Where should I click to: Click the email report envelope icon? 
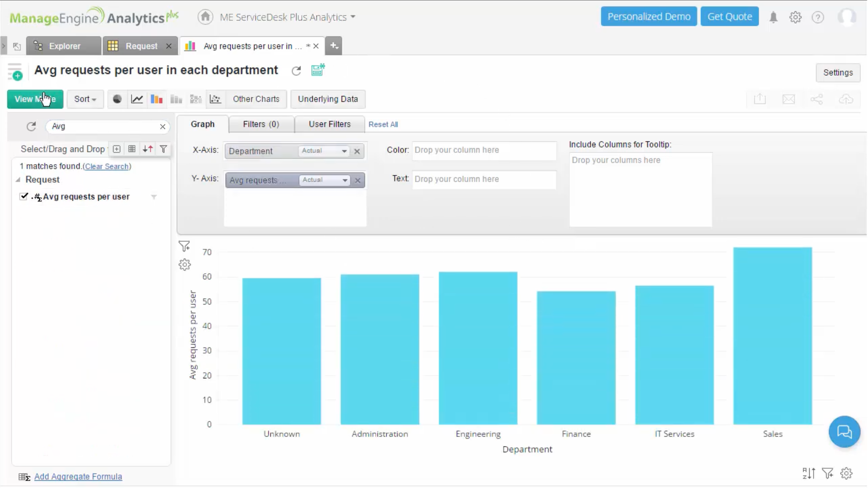(x=788, y=99)
